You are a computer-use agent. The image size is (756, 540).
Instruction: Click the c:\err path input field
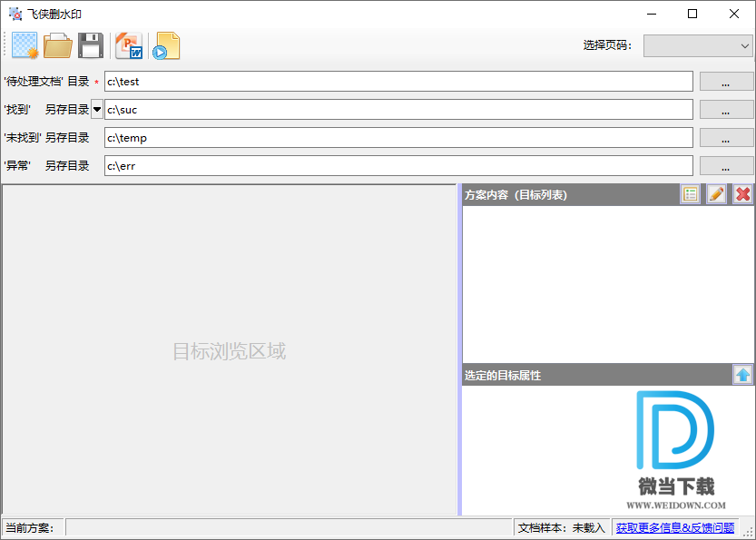(398, 165)
